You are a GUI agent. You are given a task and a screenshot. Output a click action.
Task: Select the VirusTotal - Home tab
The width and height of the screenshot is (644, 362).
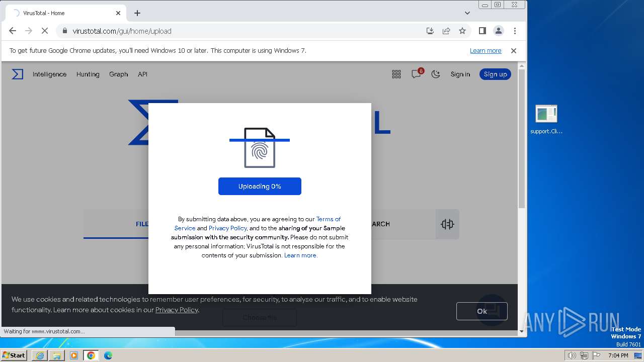[x=65, y=13]
